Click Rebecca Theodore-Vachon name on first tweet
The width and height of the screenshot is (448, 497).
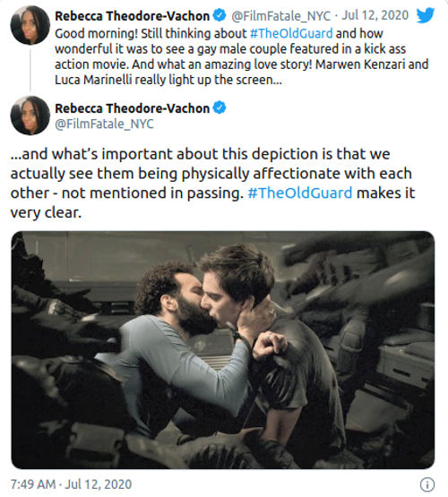[x=133, y=15]
